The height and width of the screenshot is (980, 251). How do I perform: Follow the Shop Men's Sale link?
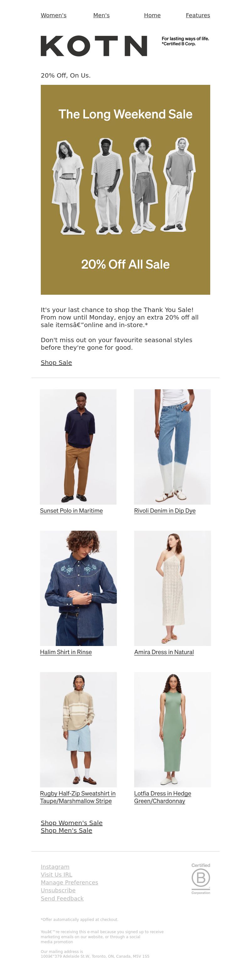pos(67,830)
